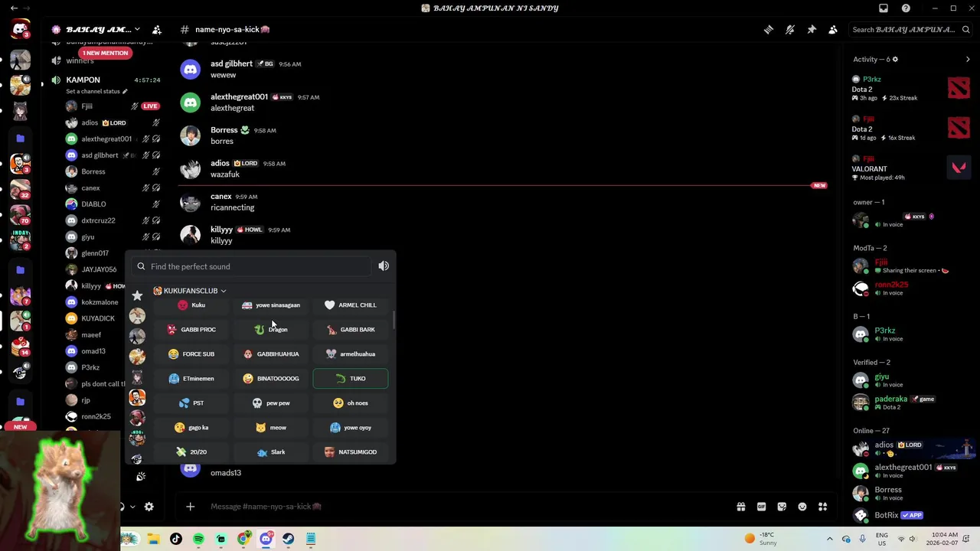Open Steam from the taskbar
Viewport: 980px width, 551px height.
pos(288,539)
